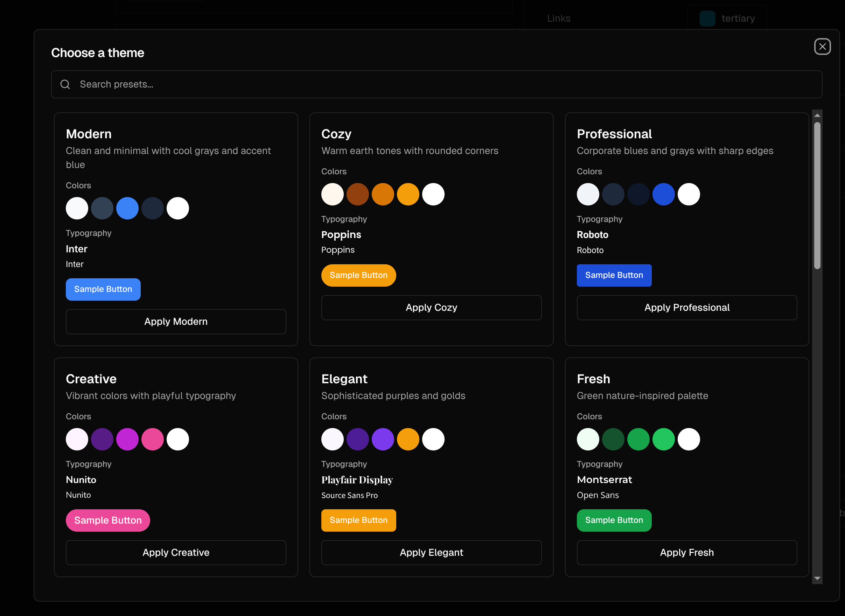Click Cozy's brown color swatch

point(357,194)
